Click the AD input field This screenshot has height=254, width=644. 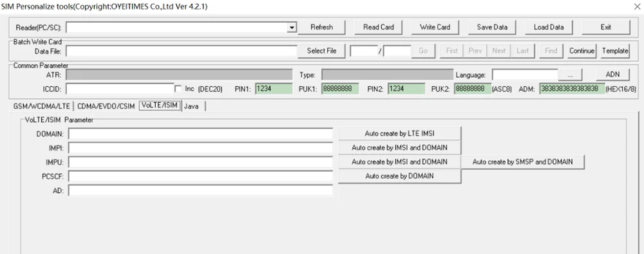[201, 190]
